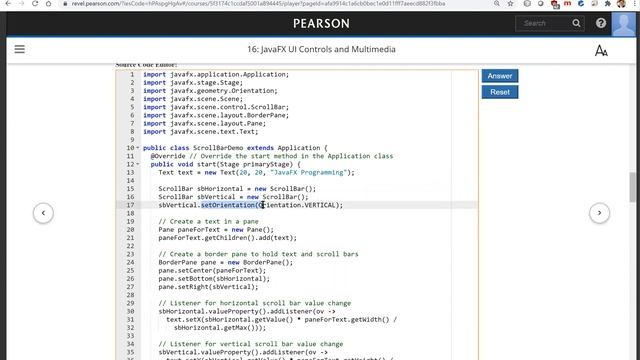Open browser zoom magnifier in address bar
Viewport: 640px width, 360px height.
coord(497,4)
